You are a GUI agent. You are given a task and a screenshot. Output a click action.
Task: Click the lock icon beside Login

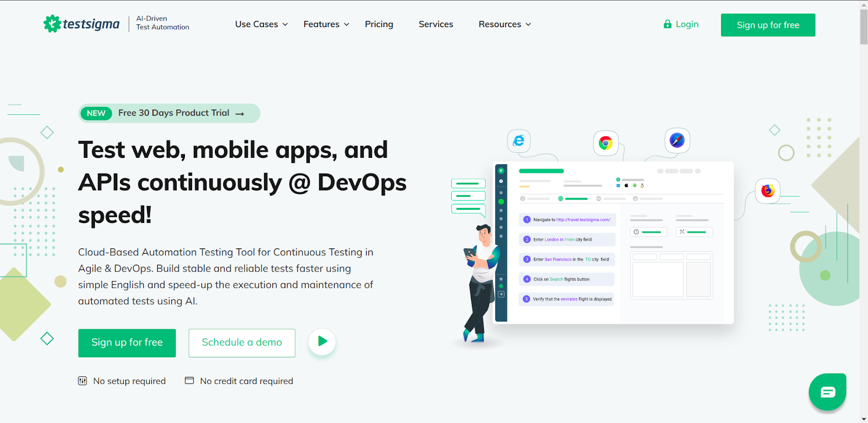tap(667, 24)
